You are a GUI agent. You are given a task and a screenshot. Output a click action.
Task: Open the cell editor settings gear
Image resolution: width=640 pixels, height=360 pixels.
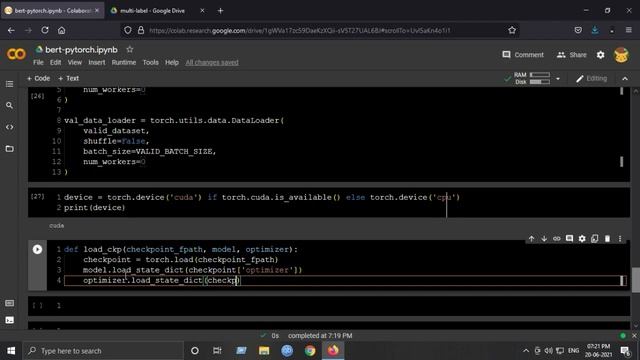(582, 239)
